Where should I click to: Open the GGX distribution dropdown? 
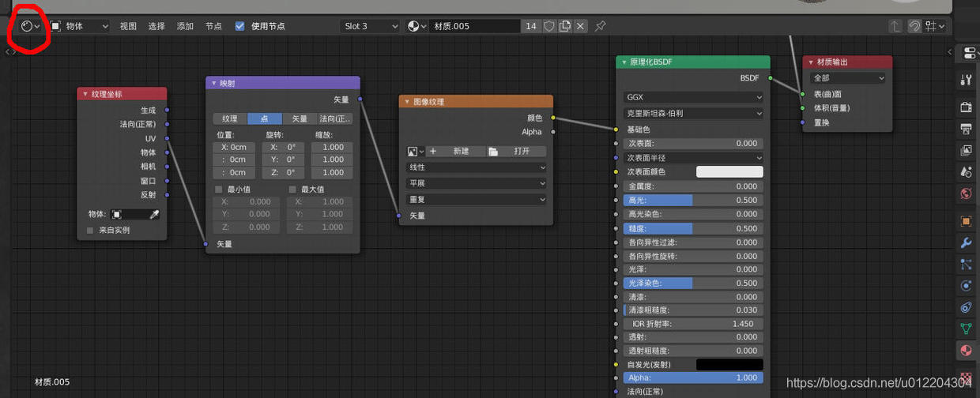(693, 97)
